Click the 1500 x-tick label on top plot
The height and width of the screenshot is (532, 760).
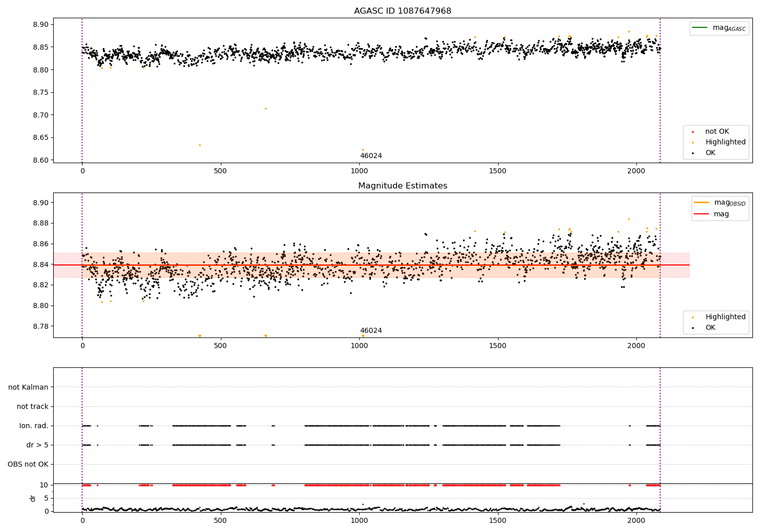pyautogui.click(x=498, y=171)
